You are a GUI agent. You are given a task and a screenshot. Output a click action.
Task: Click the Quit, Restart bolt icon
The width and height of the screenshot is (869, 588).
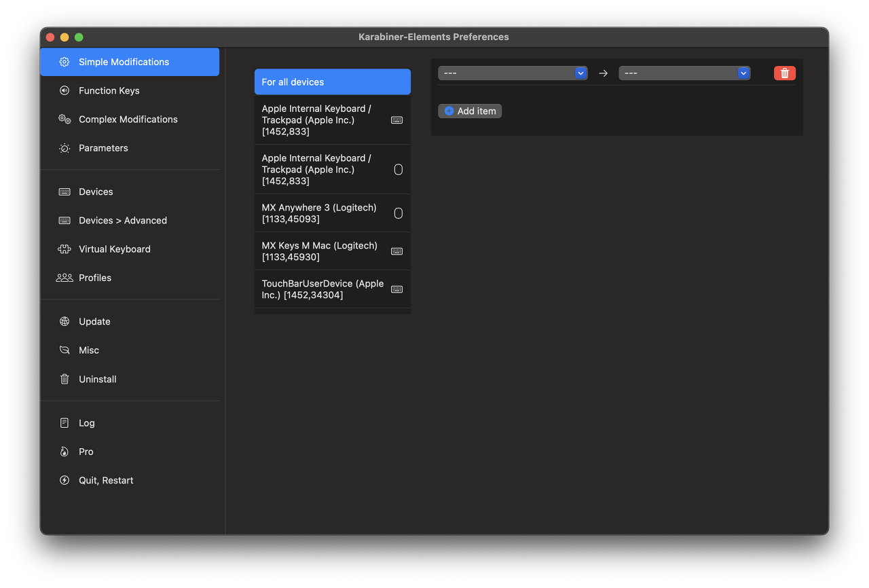(x=64, y=481)
